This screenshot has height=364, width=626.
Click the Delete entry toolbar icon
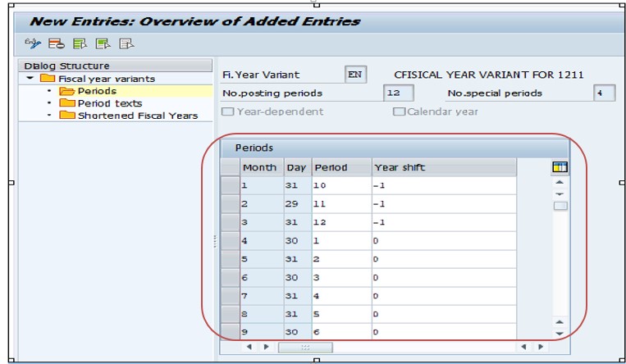(x=57, y=43)
